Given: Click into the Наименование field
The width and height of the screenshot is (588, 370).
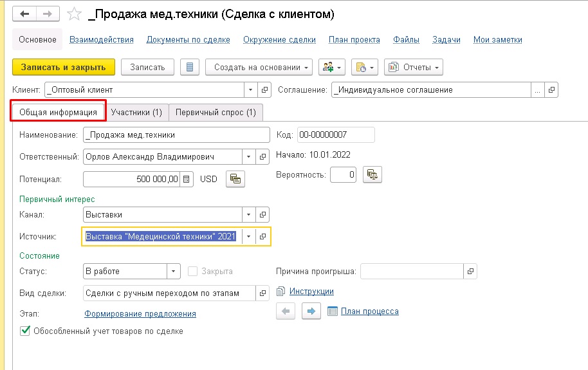Looking at the screenshot, I should 176,135.
